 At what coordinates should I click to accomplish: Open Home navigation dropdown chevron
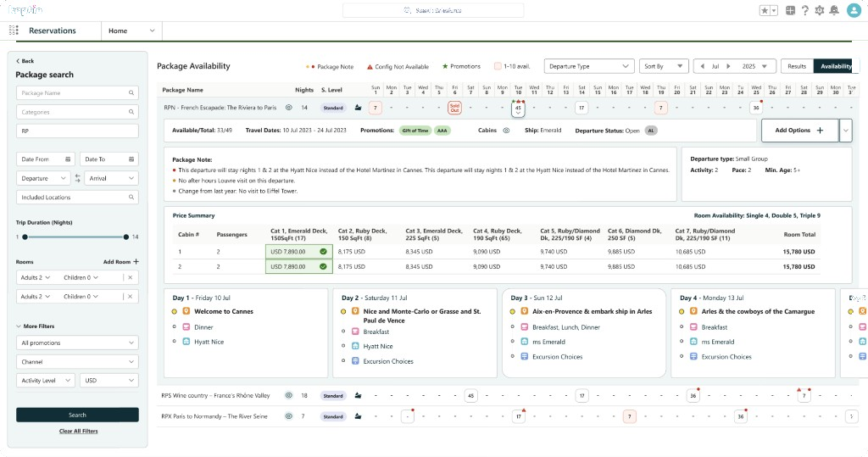pyautogui.click(x=153, y=31)
